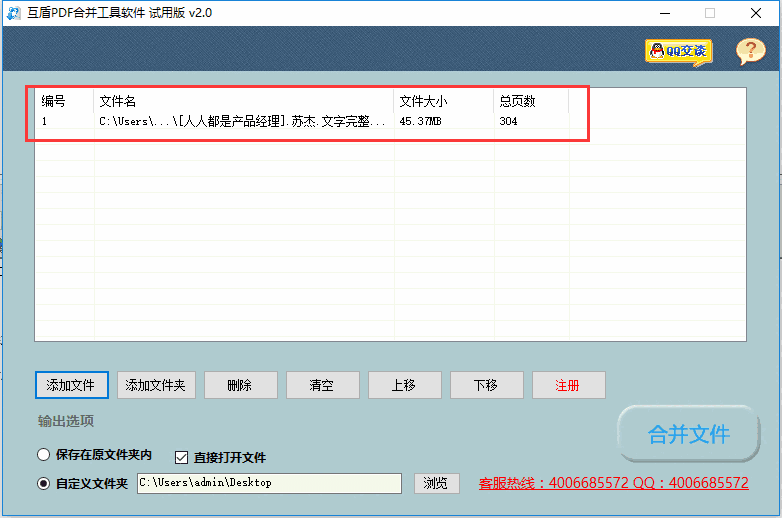Click the 浏览 browse button
This screenshot has height=518, width=782.
[x=436, y=483]
